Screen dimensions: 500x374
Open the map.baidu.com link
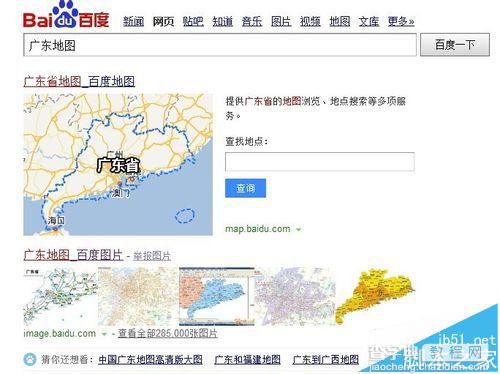[x=258, y=229]
